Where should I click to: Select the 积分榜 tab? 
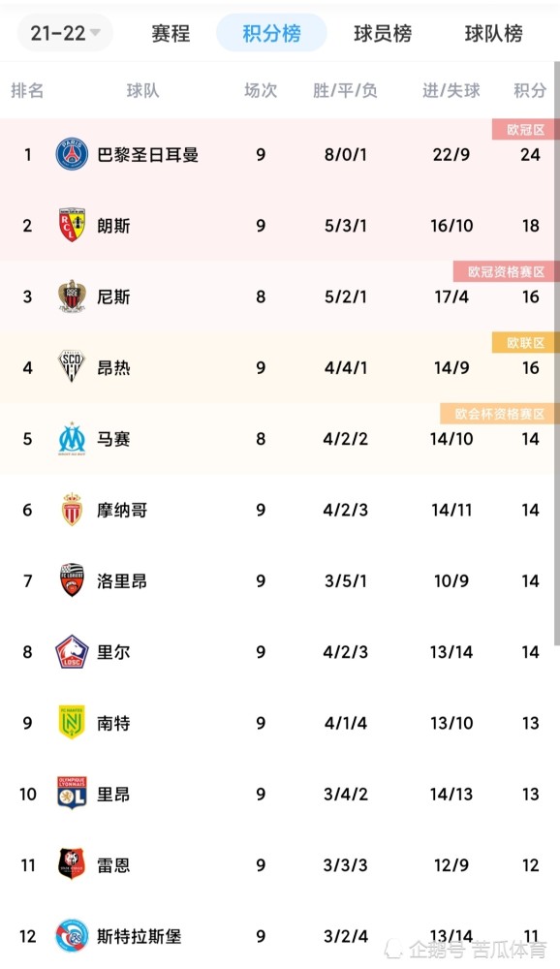click(271, 33)
